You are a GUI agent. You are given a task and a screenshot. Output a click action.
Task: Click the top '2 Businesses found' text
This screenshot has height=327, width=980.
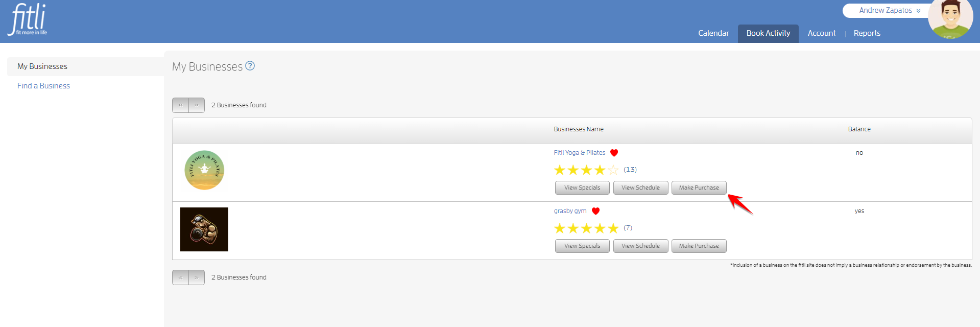tap(239, 105)
